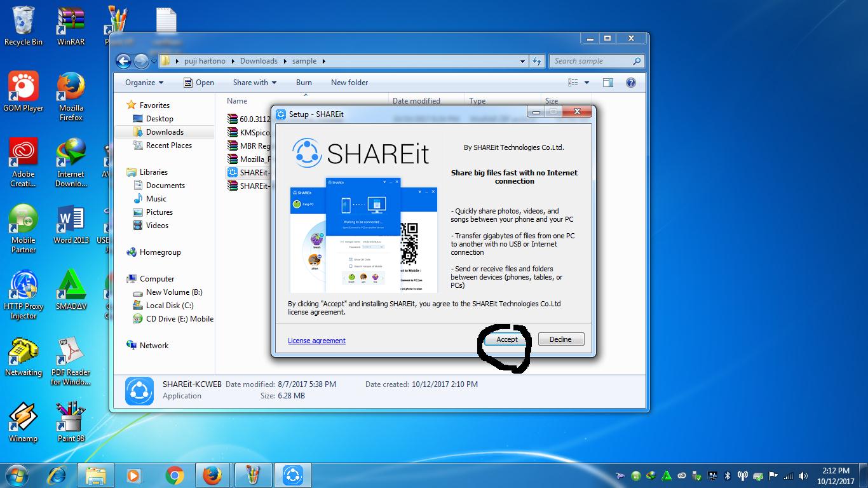Screen dimensions: 868x488
Task: Open the Recent Pages dropdown beside the Forward arrow
Action: coord(154,62)
